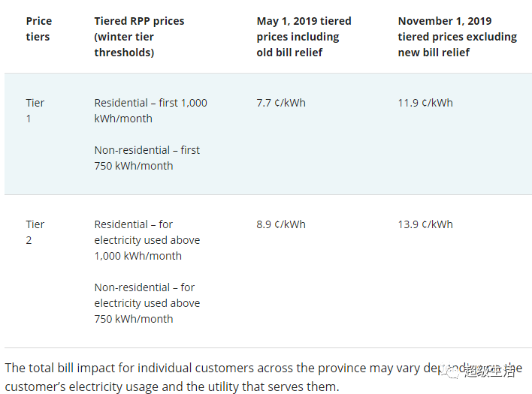The image size is (532, 394).
Task: Select "Residential – first 1,000 kWh/month" text
Action: 150,110
